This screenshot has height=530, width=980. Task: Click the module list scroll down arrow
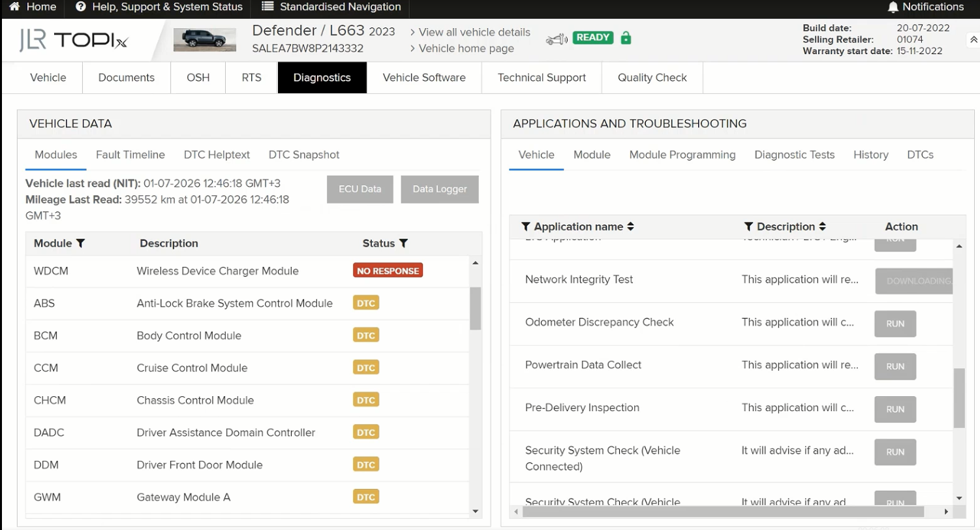tap(475, 511)
